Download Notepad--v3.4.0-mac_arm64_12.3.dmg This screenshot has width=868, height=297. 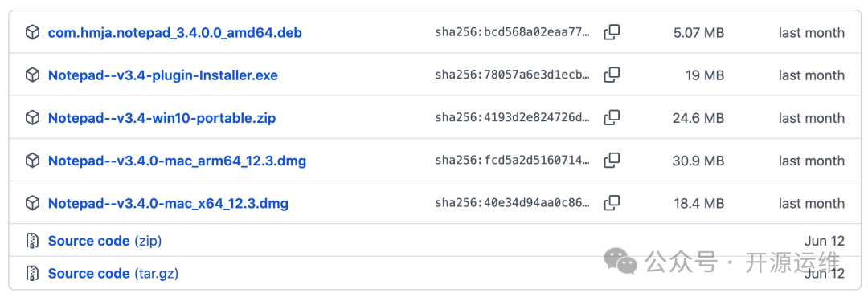point(177,161)
